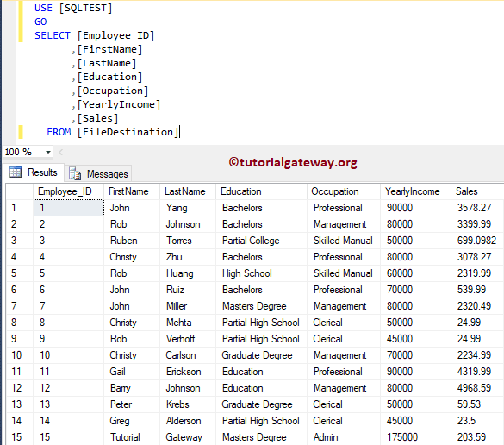Click the cell 'Torres' in LastName

coord(188,241)
